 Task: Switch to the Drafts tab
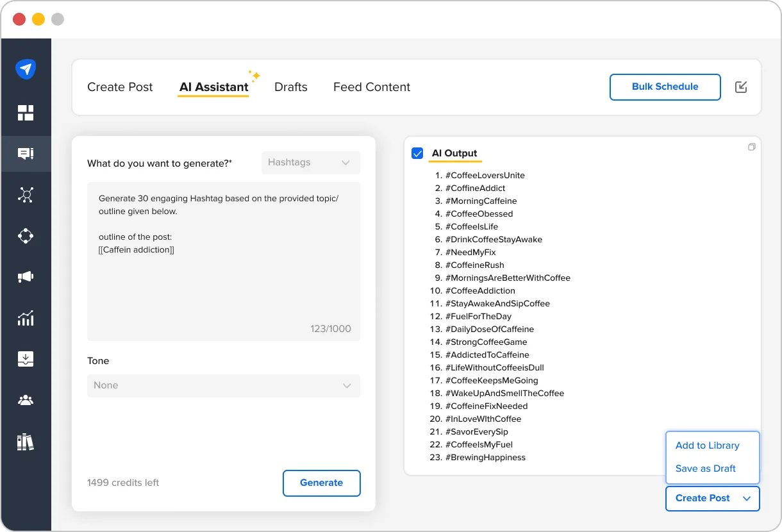[x=291, y=87]
